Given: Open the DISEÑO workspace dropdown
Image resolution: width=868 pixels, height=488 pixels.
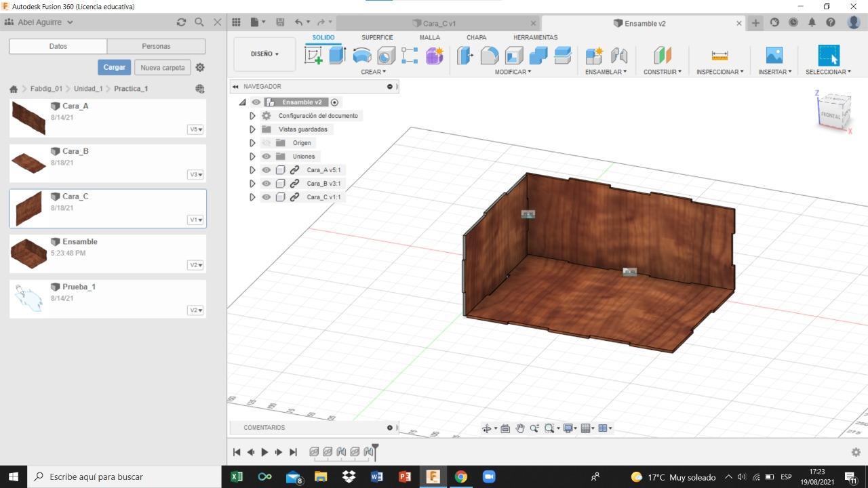Looking at the screenshot, I should [x=264, y=54].
